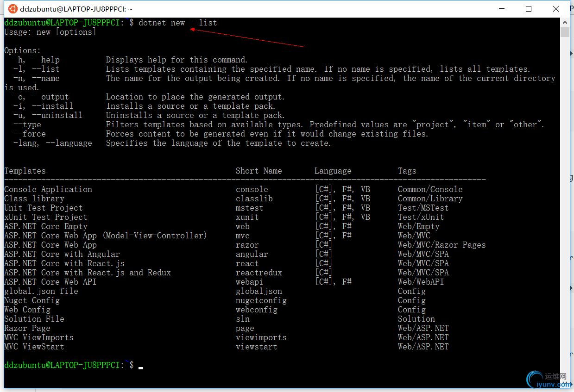
Task: Click short name 'xunit'
Action: coord(247,217)
